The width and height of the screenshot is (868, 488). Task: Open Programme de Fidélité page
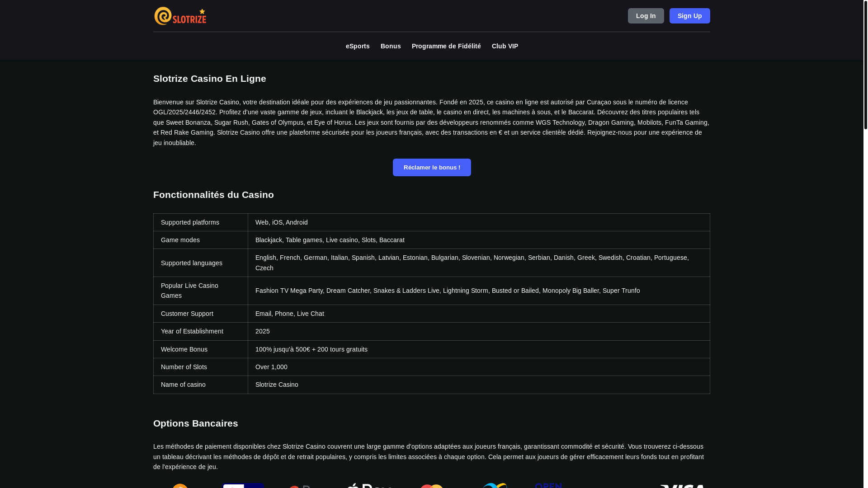coord(446,46)
